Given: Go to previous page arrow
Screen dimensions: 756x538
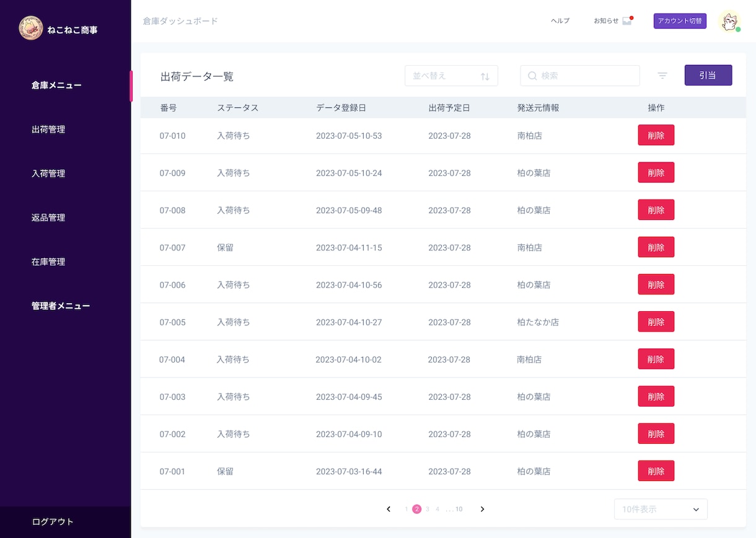Looking at the screenshot, I should tap(389, 509).
